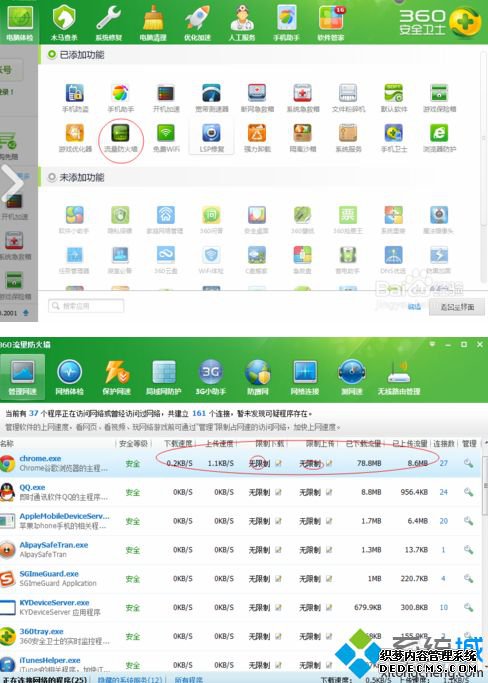Launch 开机加速 in added functions grid
Viewport: 488px width, 683px height.
(166, 98)
